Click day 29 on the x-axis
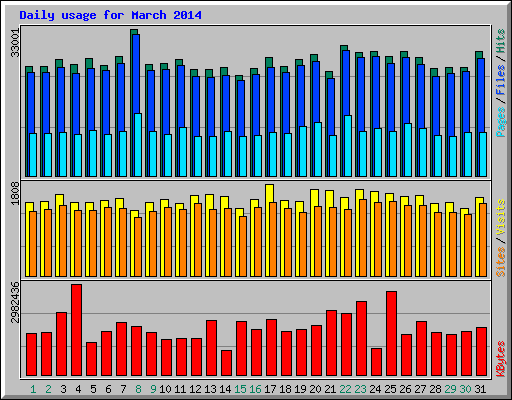512x400 pixels. 450,389
